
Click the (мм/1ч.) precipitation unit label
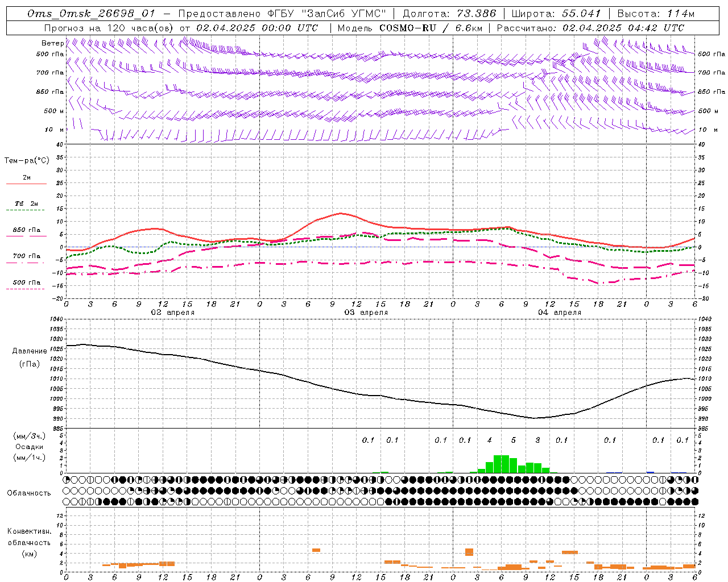click(30, 458)
